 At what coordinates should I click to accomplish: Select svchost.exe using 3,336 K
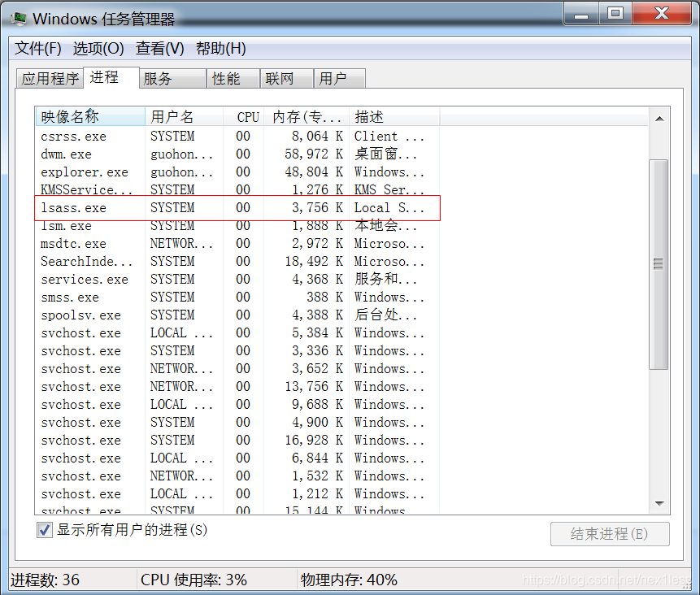click(237, 350)
